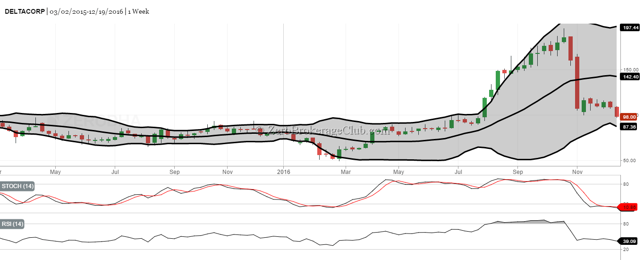Click the Jul label preceding 2016's Sep label
The height and width of the screenshot is (260, 644).
click(458, 171)
